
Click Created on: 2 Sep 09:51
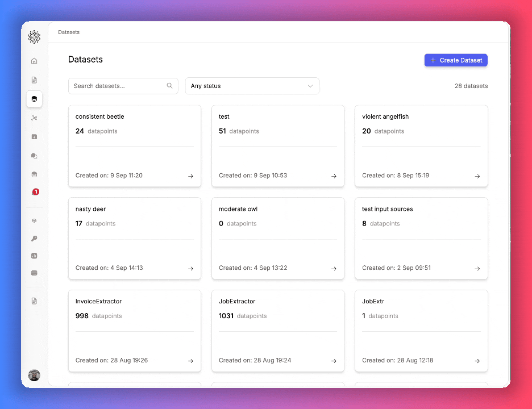click(x=396, y=268)
